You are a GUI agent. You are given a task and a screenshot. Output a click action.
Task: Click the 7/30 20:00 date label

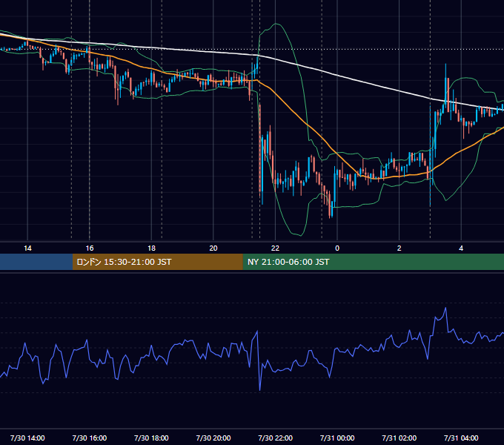pos(213,438)
